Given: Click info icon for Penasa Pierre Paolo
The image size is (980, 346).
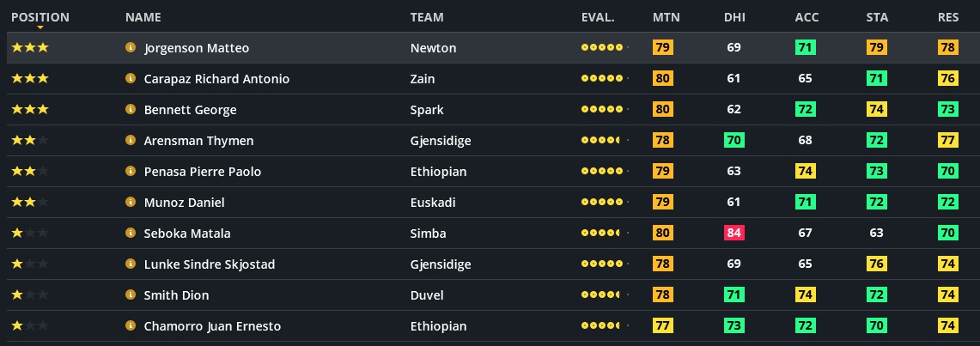Looking at the screenshot, I should (x=131, y=172).
